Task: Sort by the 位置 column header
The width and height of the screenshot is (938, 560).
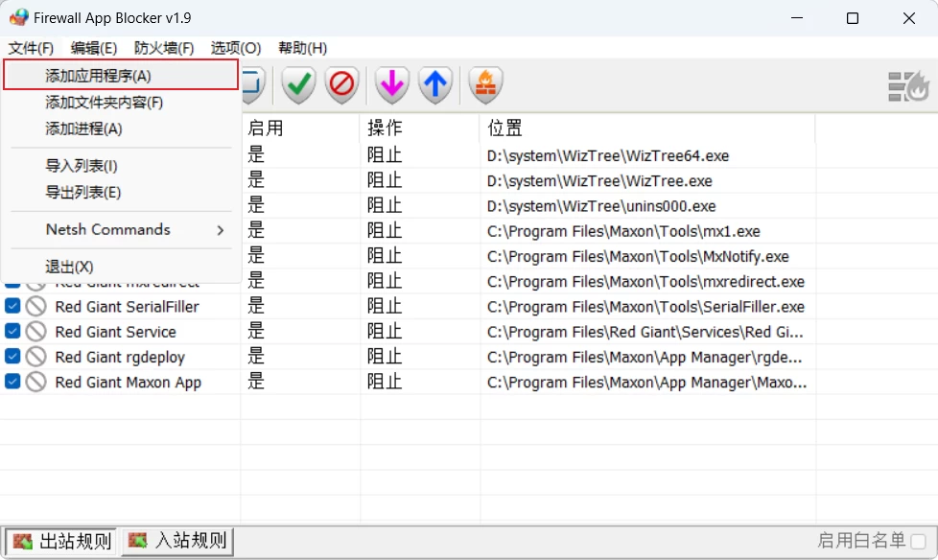Action: click(647, 128)
